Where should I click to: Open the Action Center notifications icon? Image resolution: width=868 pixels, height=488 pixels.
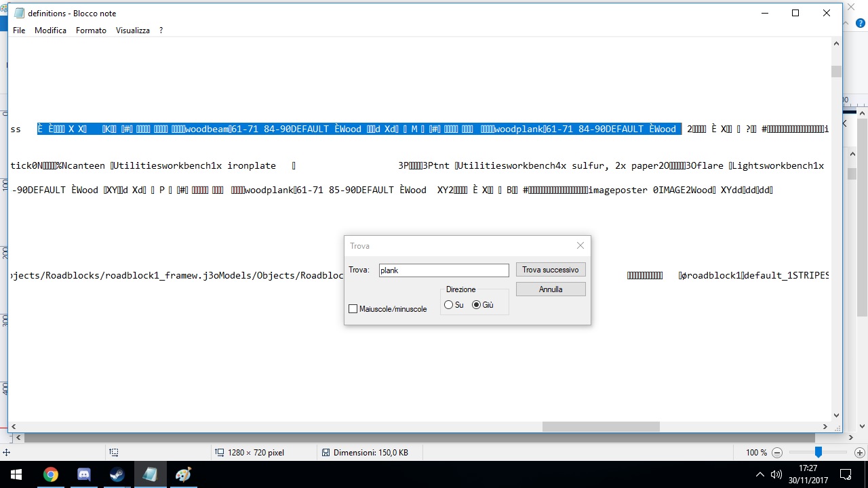(x=846, y=474)
